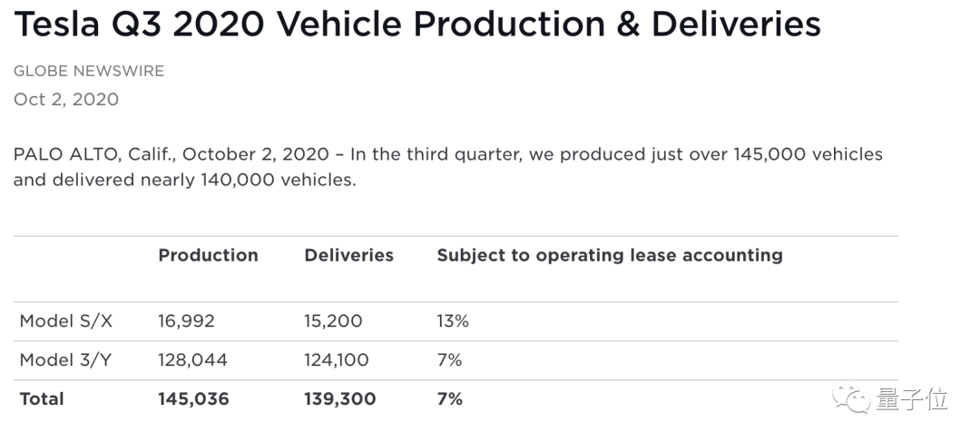980x442 pixels.
Task: Click the 139,300 total deliveries figure
Action: pyautogui.click(x=340, y=398)
